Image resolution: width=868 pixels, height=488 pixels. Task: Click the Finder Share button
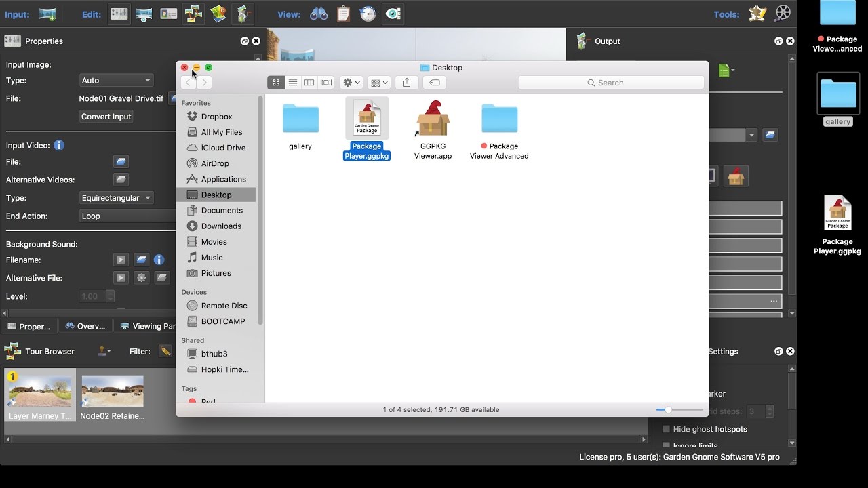(x=407, y=83)
